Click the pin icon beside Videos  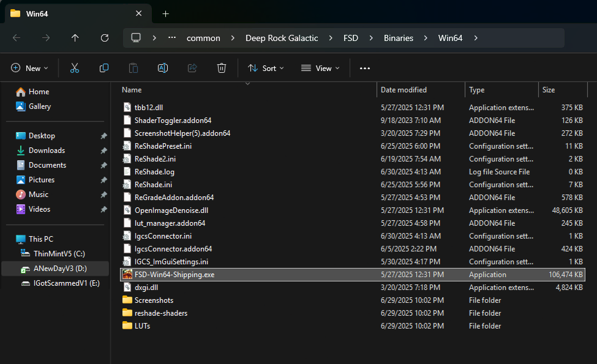tap(103, 209)
